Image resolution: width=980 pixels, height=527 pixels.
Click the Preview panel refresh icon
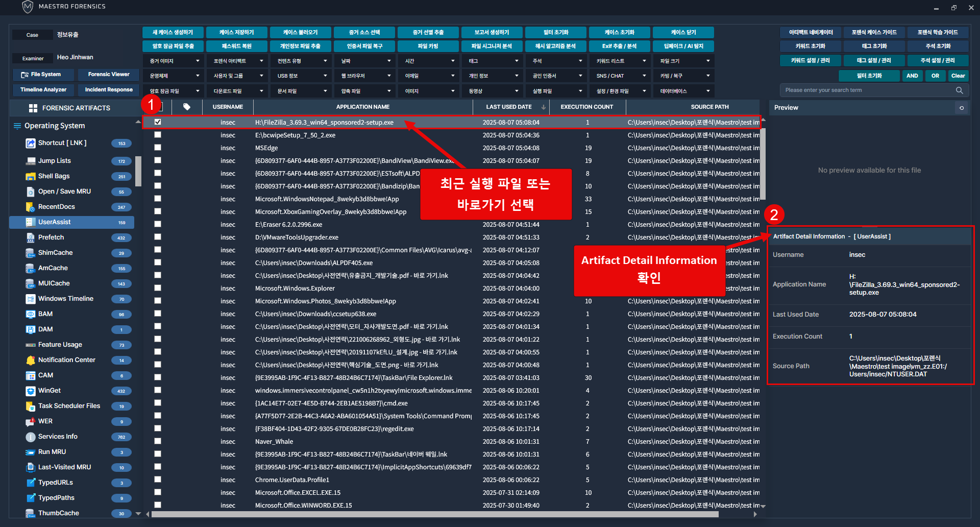(x=962, y=108)
